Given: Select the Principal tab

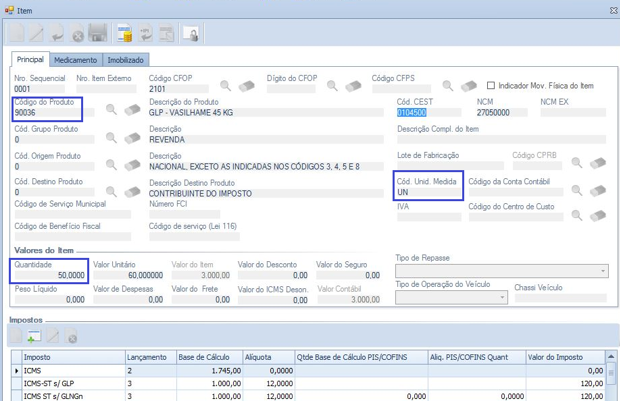Looking at the screenshot, I should (30, 60).
